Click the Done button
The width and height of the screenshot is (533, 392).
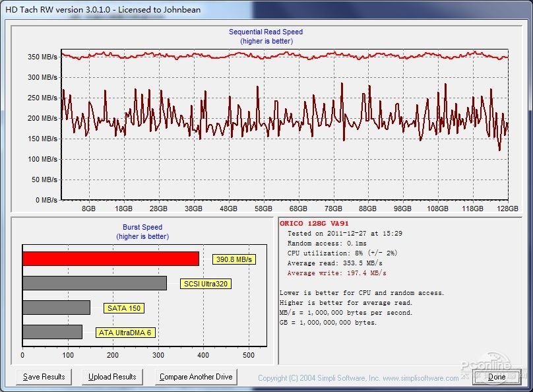point(497,377)
